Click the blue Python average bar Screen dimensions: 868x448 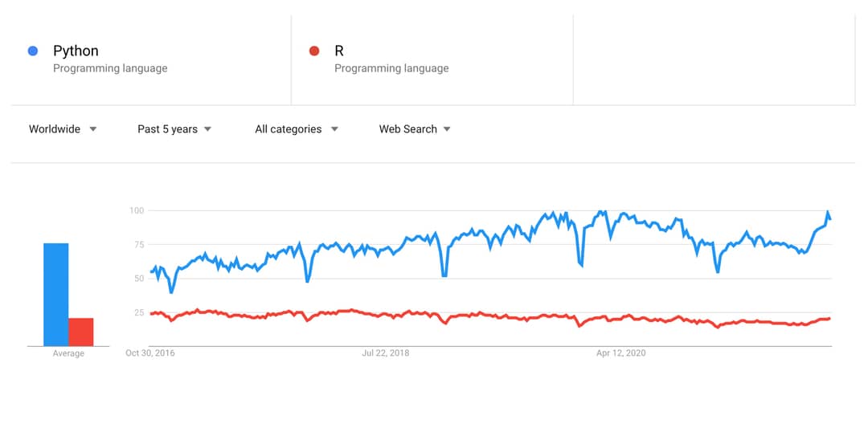click(56, 295)
